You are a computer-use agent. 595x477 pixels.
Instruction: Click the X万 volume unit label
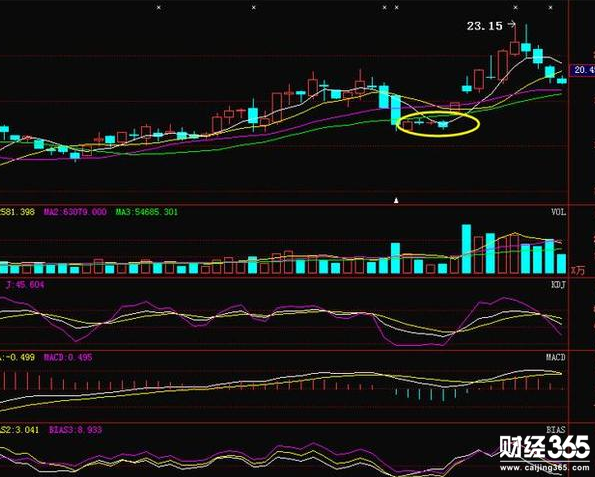coord(578,271)
